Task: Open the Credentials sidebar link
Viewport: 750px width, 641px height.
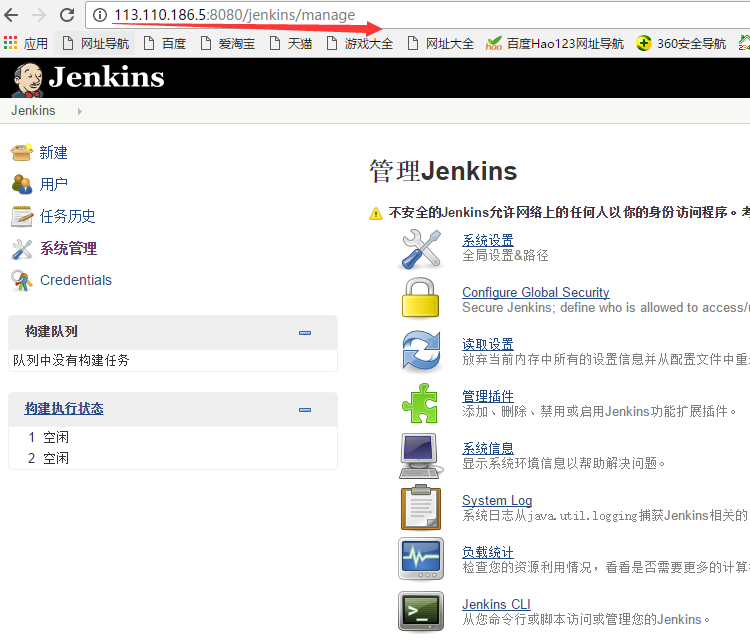Action: (x=76, y=280)
